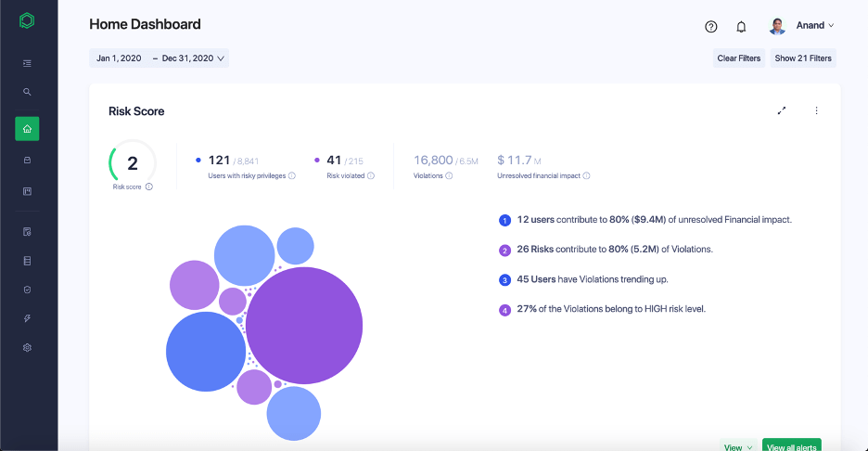Open the shield icon in sidebar
The image size is (868, 451).
click(27, 290)
